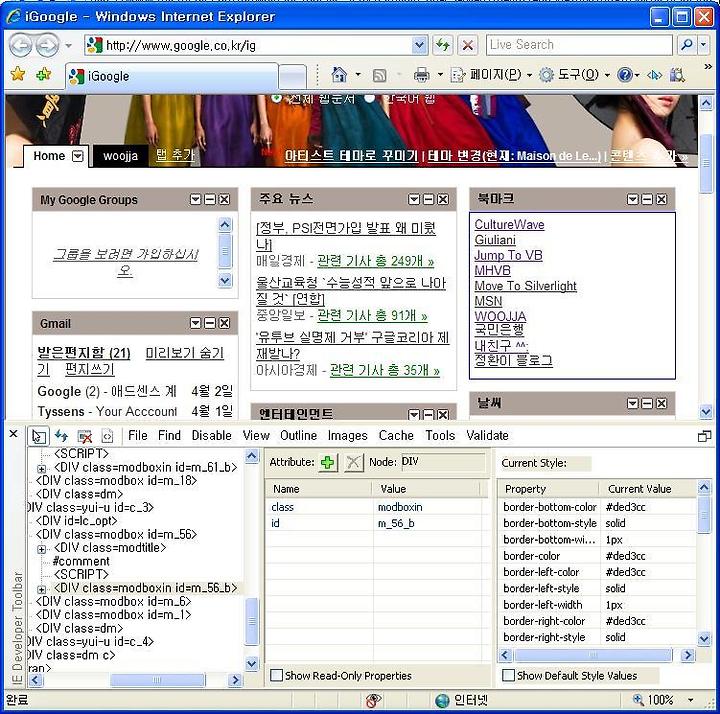This screenshot has width=720, height=714.
Task: Click Add to Favorites icon
Action: [44, 74]
